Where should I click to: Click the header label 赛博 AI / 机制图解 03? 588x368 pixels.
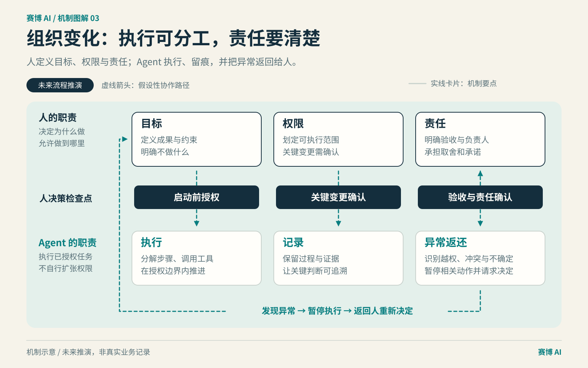[63, 18]
